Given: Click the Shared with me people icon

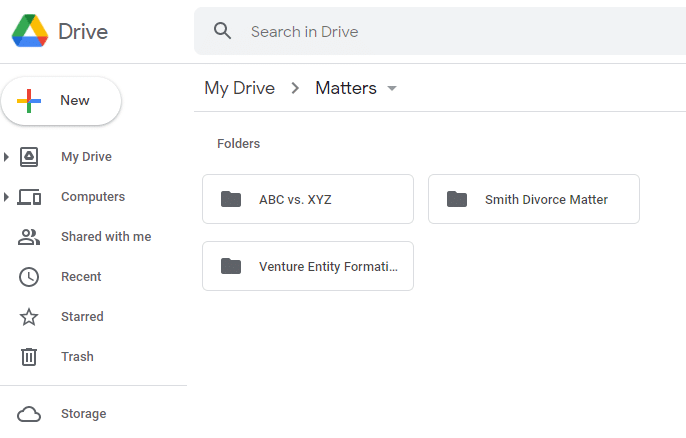Looking at the screenshot, I should [29, 237].
